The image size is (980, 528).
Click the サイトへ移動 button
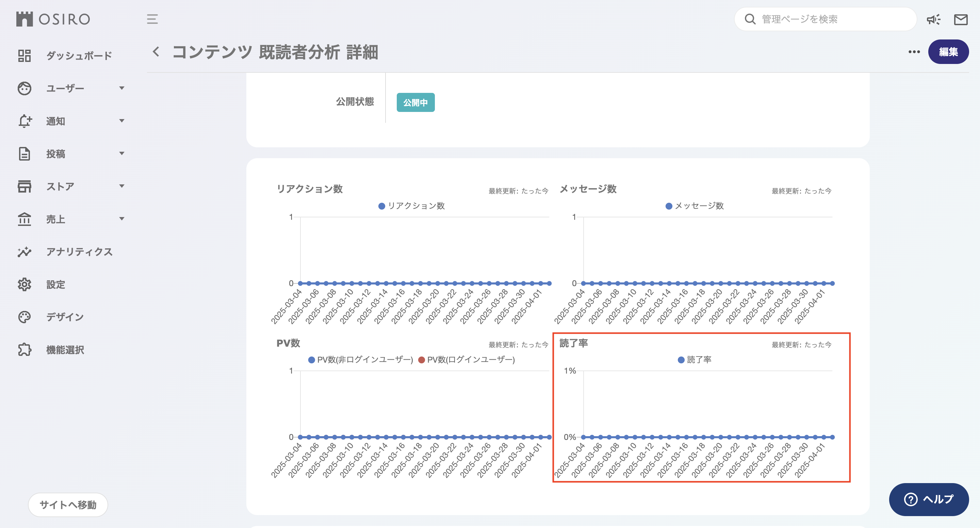(x=68, y=505)
